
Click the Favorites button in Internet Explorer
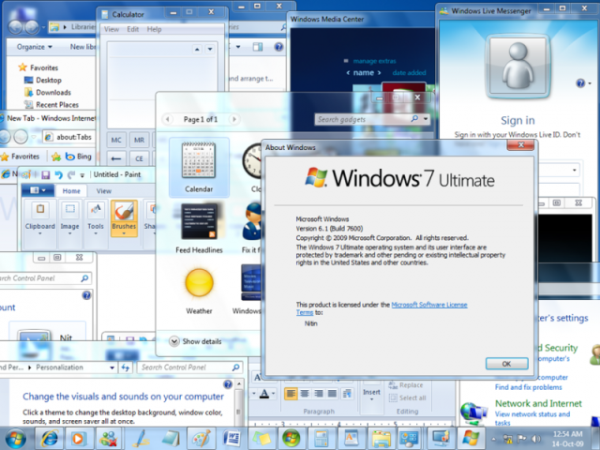click(x=20, y=157)
